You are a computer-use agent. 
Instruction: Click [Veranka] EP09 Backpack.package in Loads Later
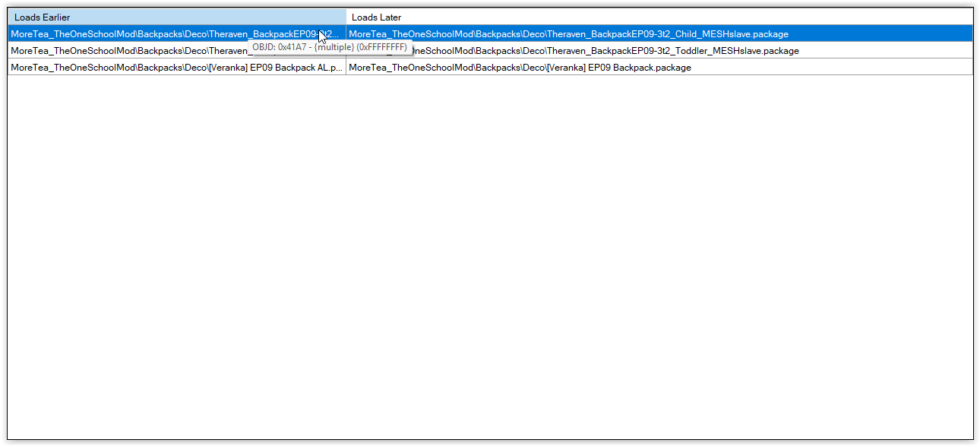(520, 68)
